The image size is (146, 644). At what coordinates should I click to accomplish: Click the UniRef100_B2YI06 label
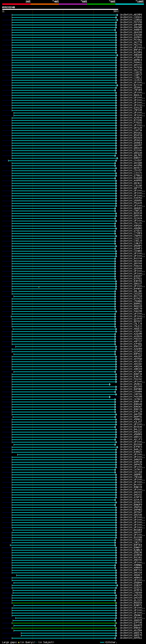coord(131,85)
